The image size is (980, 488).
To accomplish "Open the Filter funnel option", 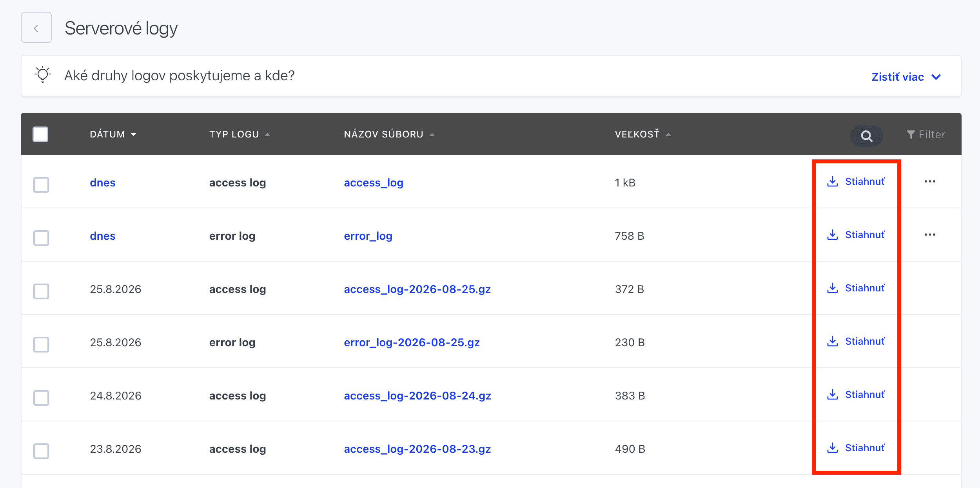I will coord(926,135).
